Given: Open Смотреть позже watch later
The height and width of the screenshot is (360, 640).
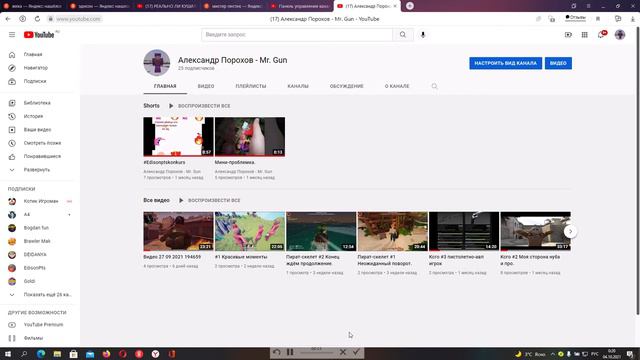Looking at the screenshot, I should pyautogui.click(x=42, y=143).
